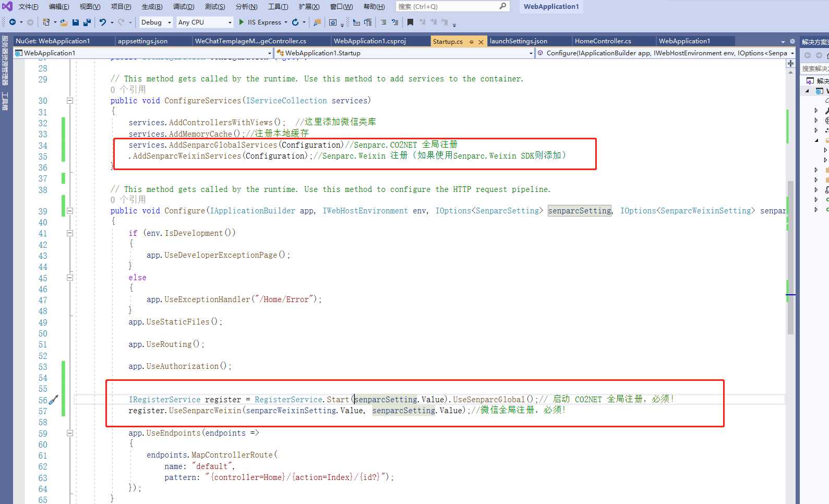Click the Visual Studio logo icon
This screenshot has width=829, height=504.
pyautogui.click(x=7, y=6)
